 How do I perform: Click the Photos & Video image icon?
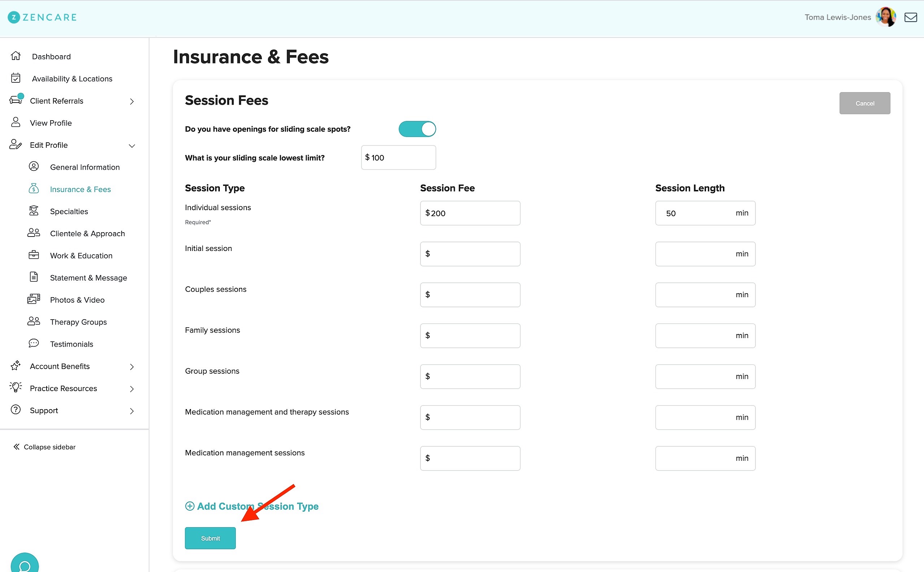(x=34, y=299)
